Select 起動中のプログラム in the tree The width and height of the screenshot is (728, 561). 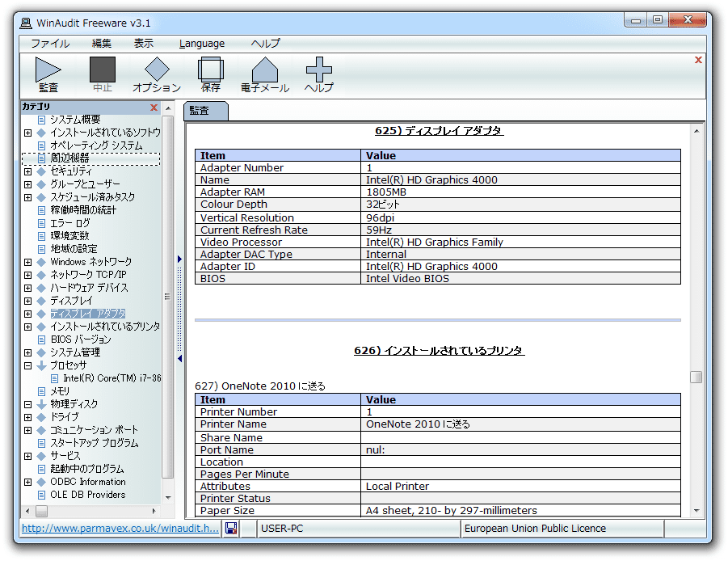point(86,469)
